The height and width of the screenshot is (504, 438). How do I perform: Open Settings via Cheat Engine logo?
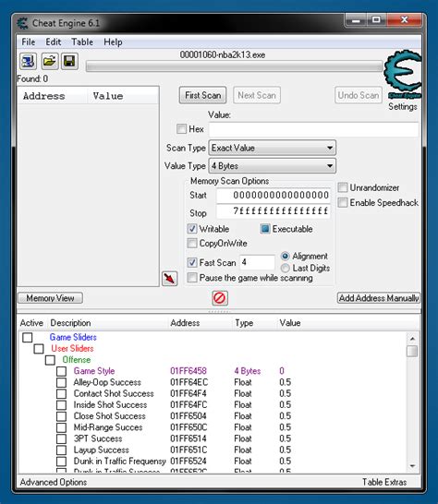click(402, 75)
